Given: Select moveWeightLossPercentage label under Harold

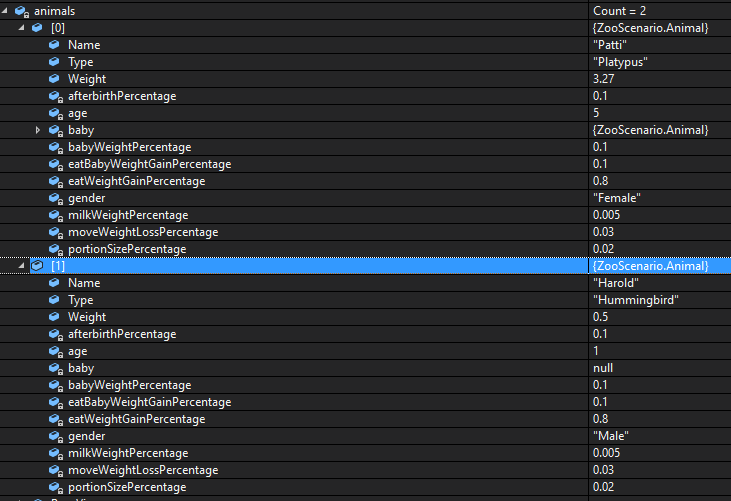Looking at the screenshot, I should [143, 470].
